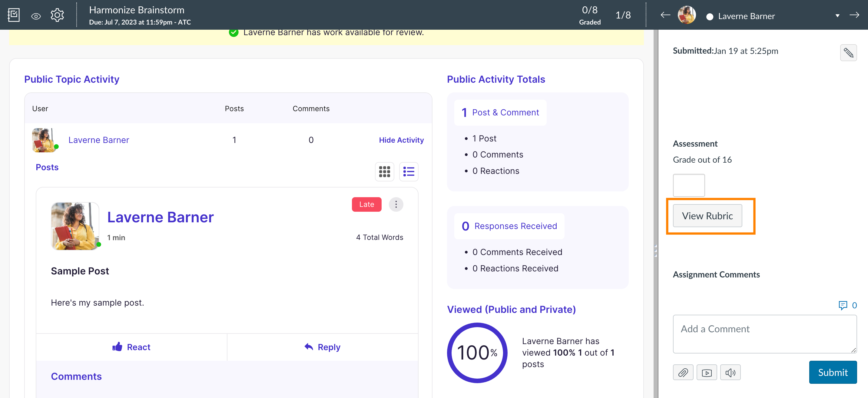
Task: Switch posts to list view
Action: tap(408, 171)
